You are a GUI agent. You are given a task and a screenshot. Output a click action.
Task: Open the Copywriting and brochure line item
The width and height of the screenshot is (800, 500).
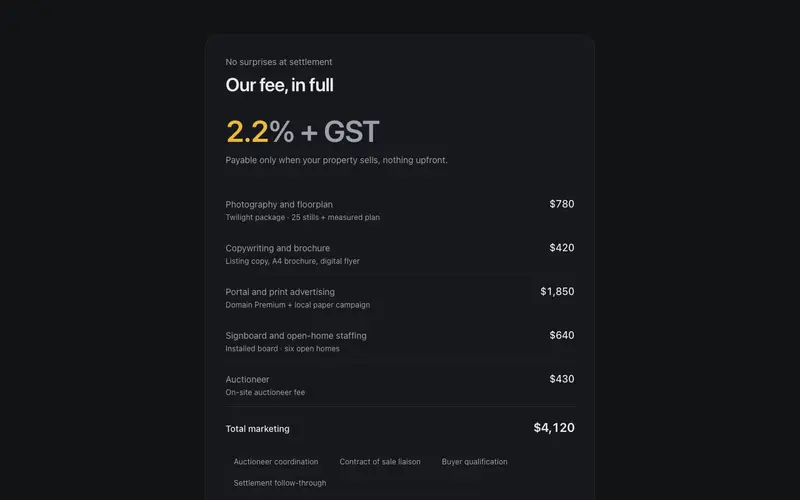click(x=400, y=254)
